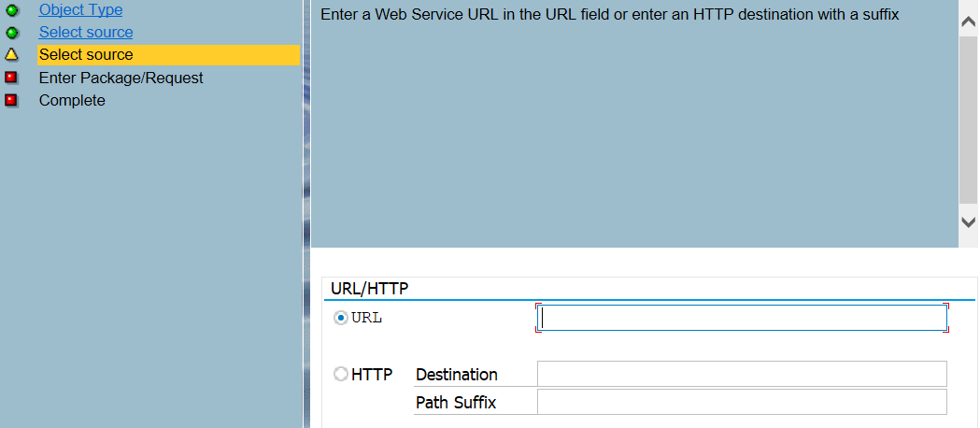Click the scroll up arrow of instructions panel
Screen dimensions: 980x428
pyautogui.click(x=968, y=22)
